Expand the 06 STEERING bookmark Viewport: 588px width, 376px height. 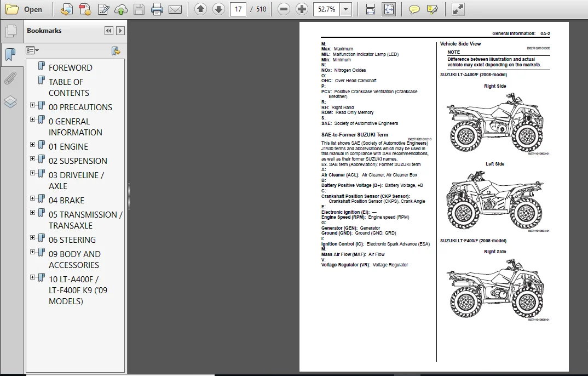(x=33, y=237)
